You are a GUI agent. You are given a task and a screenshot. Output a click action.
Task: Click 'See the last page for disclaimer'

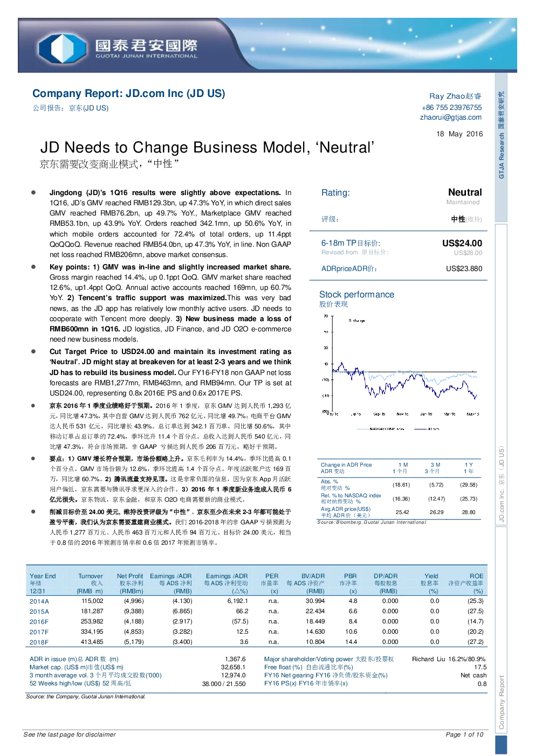point(70,734)
